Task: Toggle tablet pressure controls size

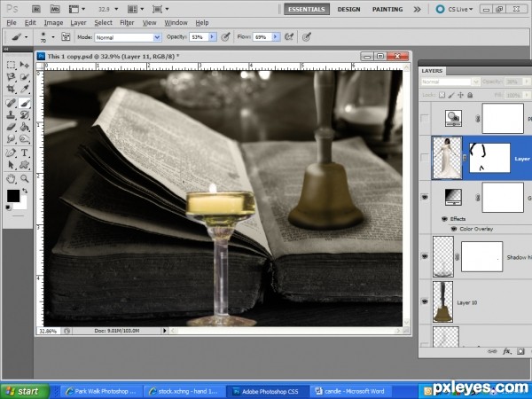Action: click(307, 36)
